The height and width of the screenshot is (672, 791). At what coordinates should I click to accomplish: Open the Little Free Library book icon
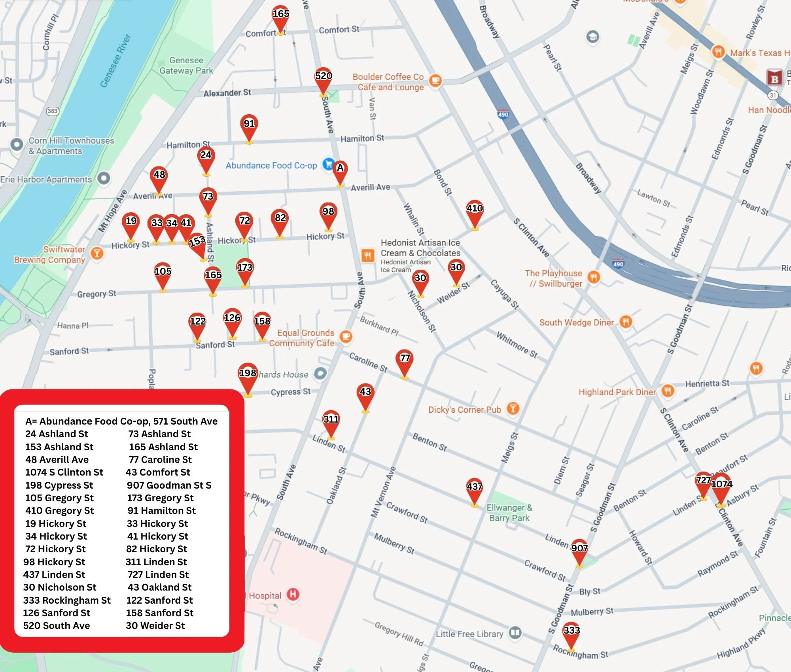[515, 633]
